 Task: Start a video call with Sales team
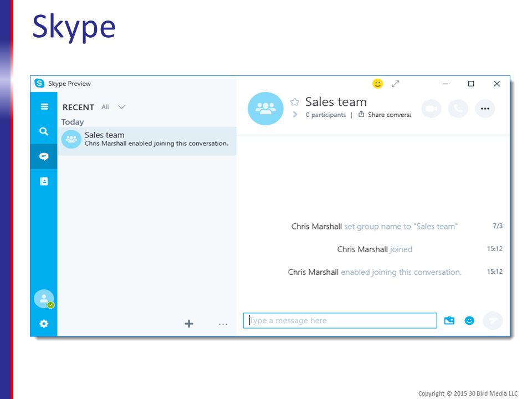coord(431,109)
